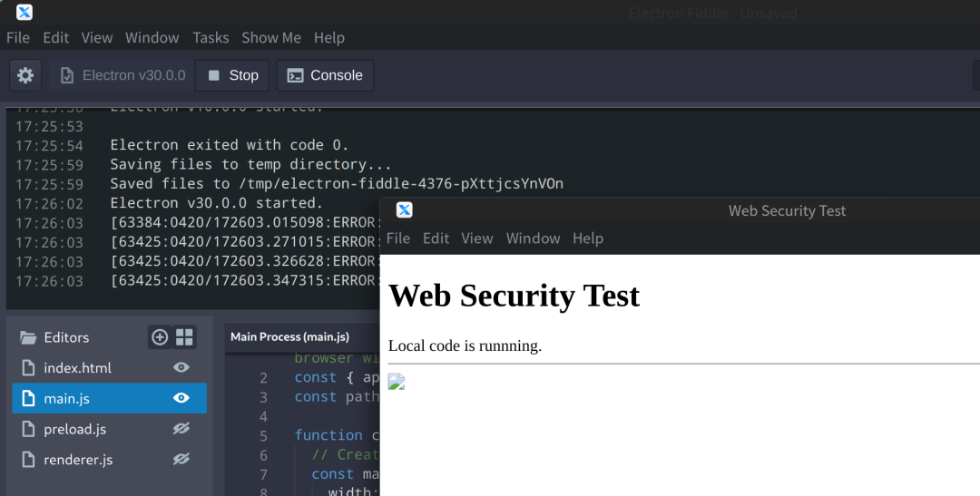Hide the index.html editor with eye icon
The image size is (980, 496).
tap(181, 367)
